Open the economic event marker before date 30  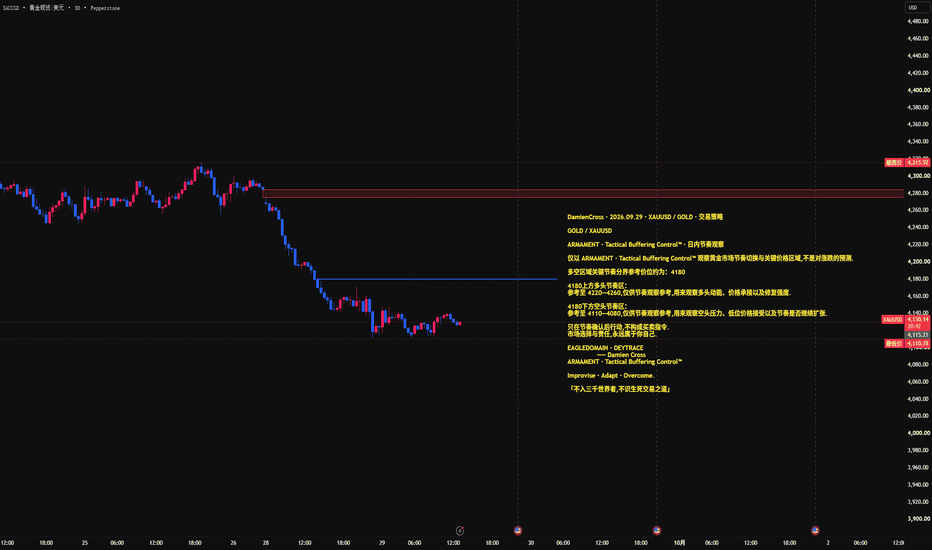pyautogui.click(x=518, y=530)
